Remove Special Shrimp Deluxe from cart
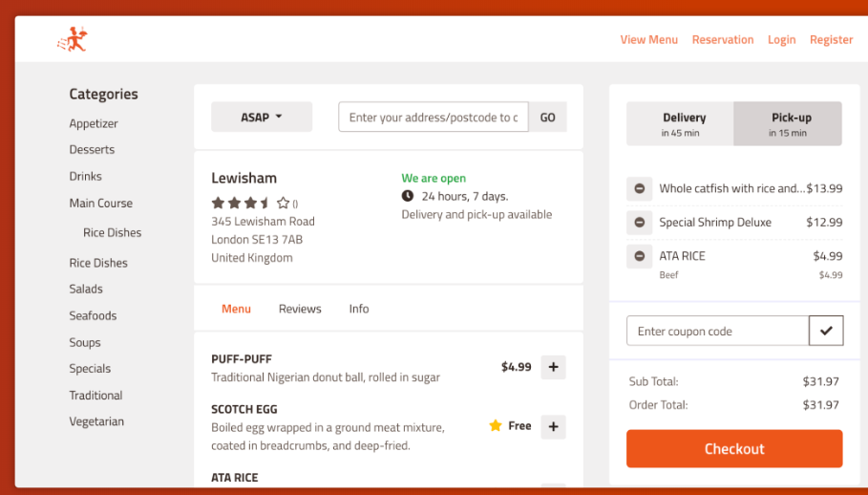 pyautogui.click(x=639, y=223)
